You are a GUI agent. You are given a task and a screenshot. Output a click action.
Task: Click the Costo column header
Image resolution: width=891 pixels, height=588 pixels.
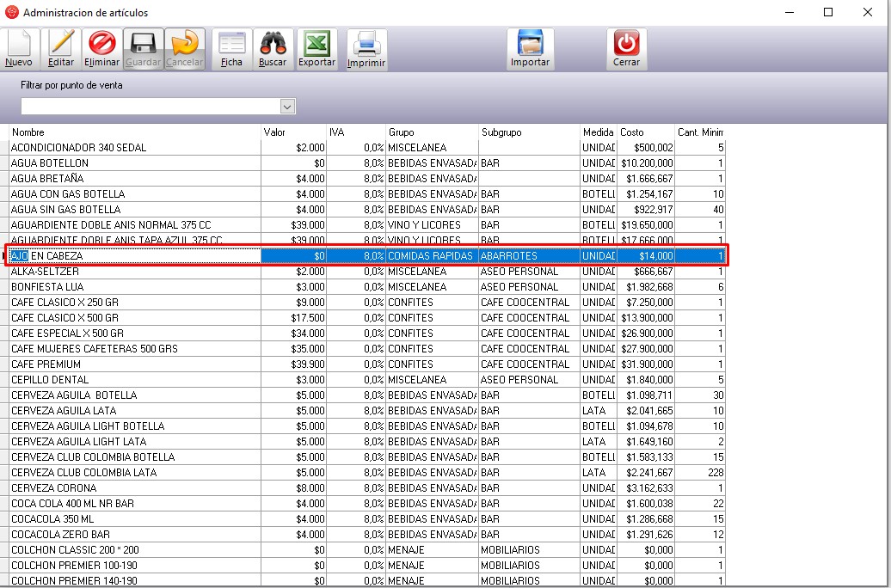pos(646,132)
